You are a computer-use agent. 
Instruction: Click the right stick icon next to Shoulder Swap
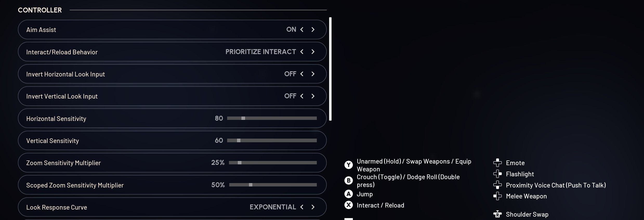coord(497,214)
